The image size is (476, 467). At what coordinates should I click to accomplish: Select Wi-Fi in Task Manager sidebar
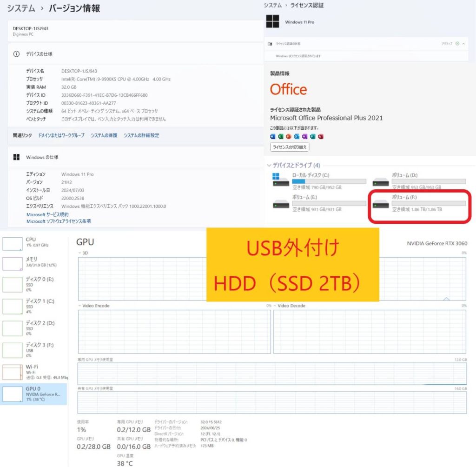[33, 372]
